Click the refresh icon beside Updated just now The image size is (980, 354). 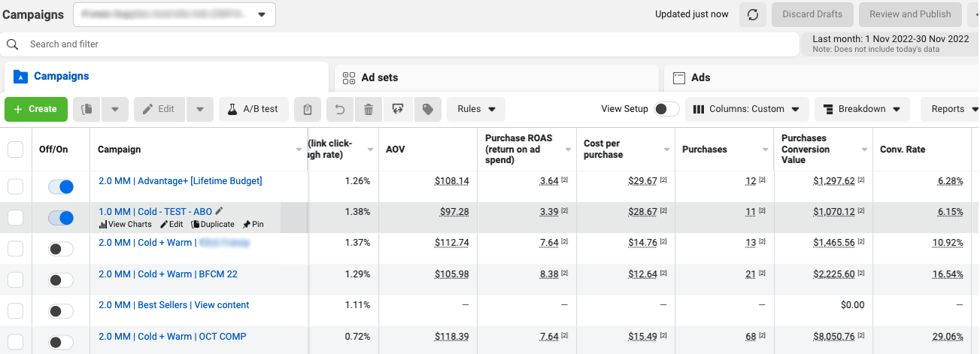click(x=753, y=14)
